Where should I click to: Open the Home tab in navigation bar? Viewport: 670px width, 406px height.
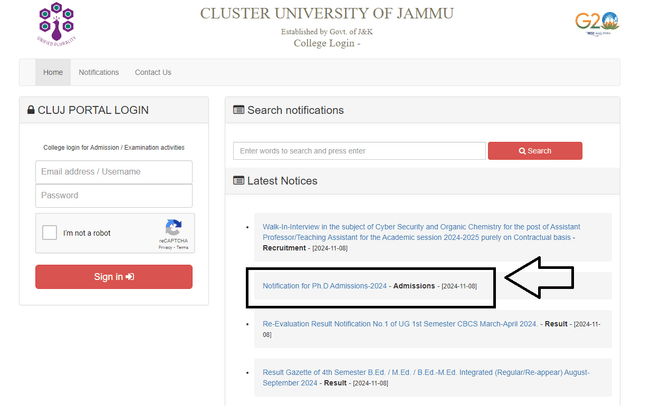point(53,72)
